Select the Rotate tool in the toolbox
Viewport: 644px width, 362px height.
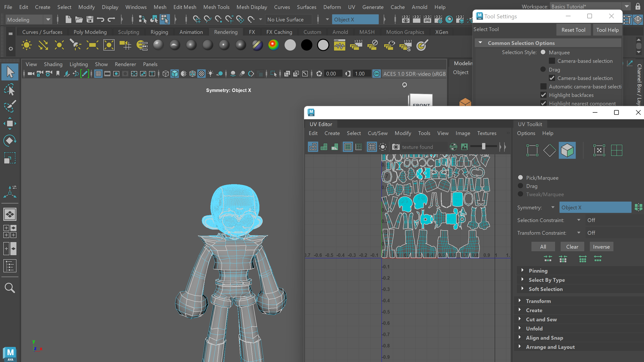click(9, 141)
